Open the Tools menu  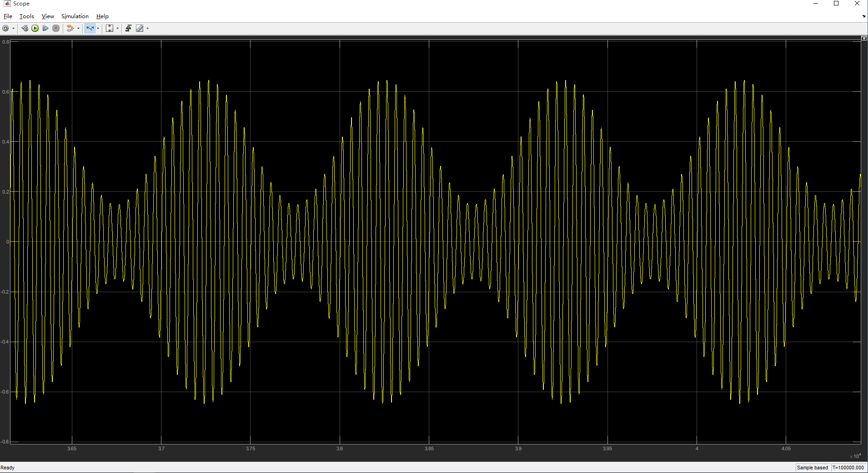coord(27,16)
